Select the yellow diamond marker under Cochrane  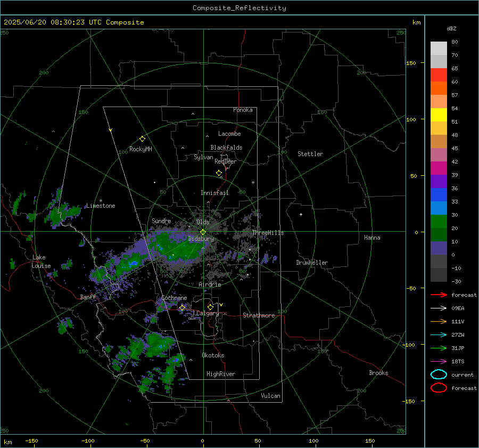[183, 308]
